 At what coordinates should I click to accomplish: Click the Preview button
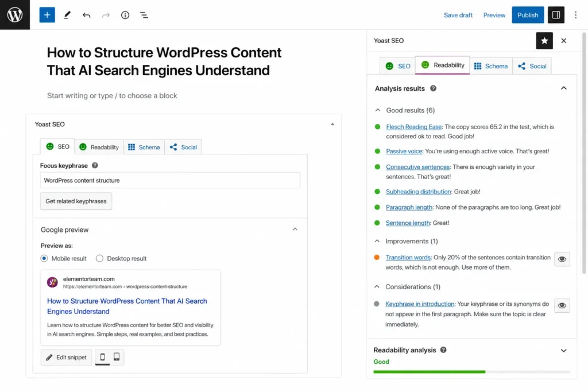click(494, 15)
